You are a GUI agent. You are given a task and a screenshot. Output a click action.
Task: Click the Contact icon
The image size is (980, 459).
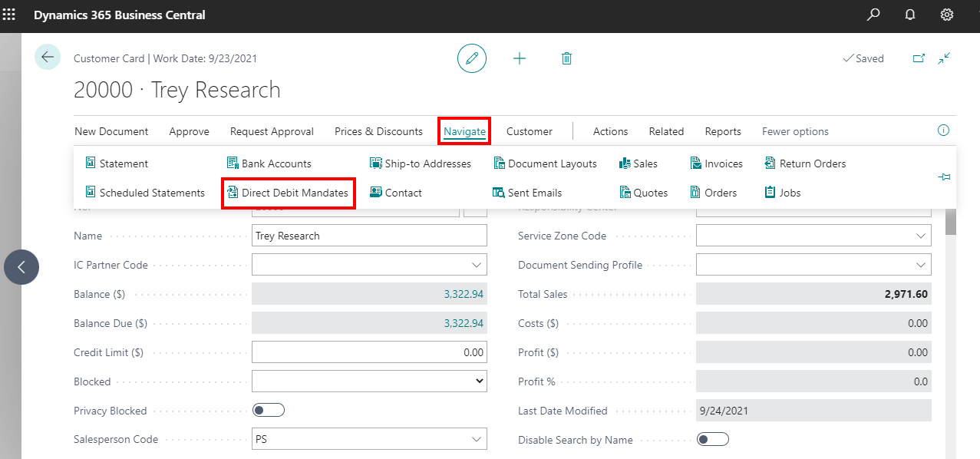[376, 193]
